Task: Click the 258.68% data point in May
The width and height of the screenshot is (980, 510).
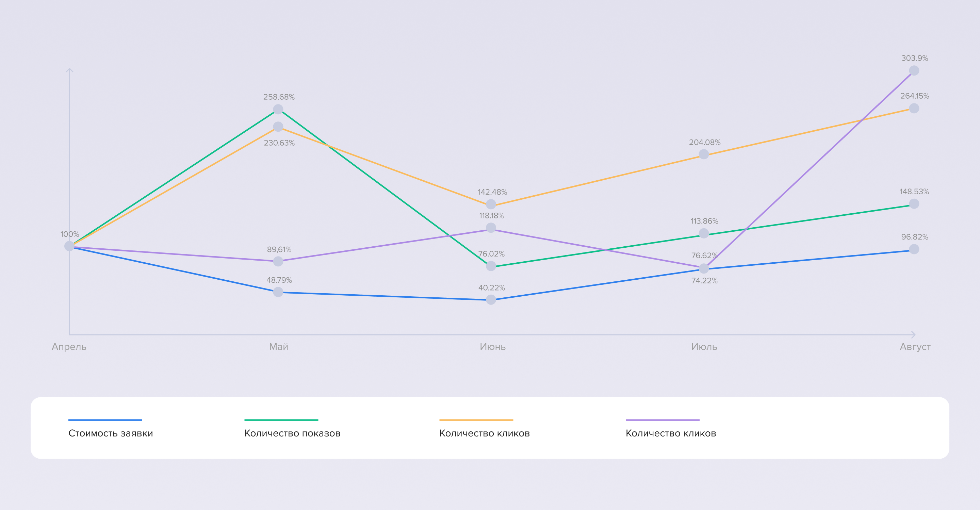Action: [278, 110]
